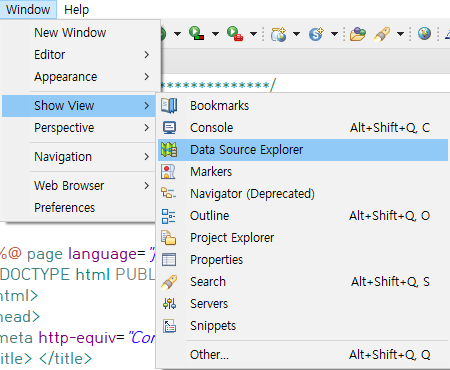Viewport: 450px width, 370px height.
Task: Select Project Explorer label
Action: (232, 238)
